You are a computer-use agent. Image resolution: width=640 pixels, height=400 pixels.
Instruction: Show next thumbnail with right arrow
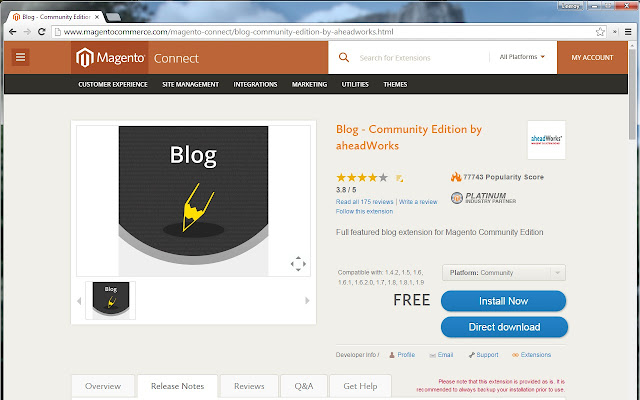tap(307, 301)
